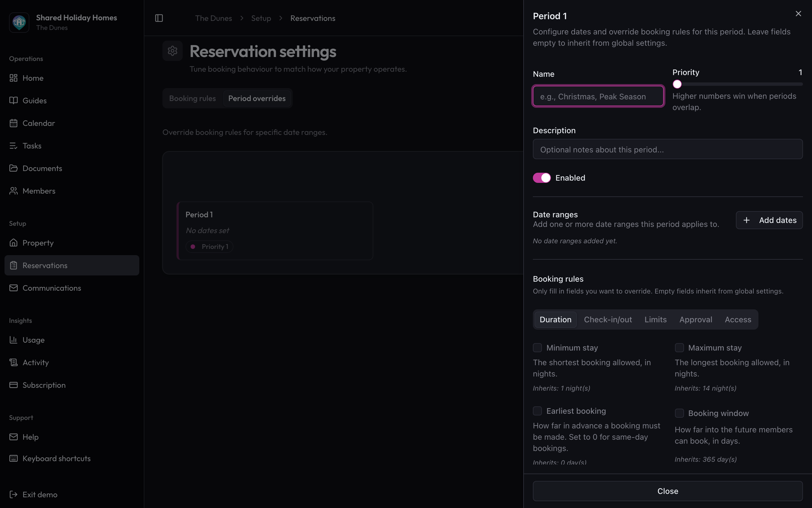
Task: Open Documents folder icon
Action: [14, 168]
